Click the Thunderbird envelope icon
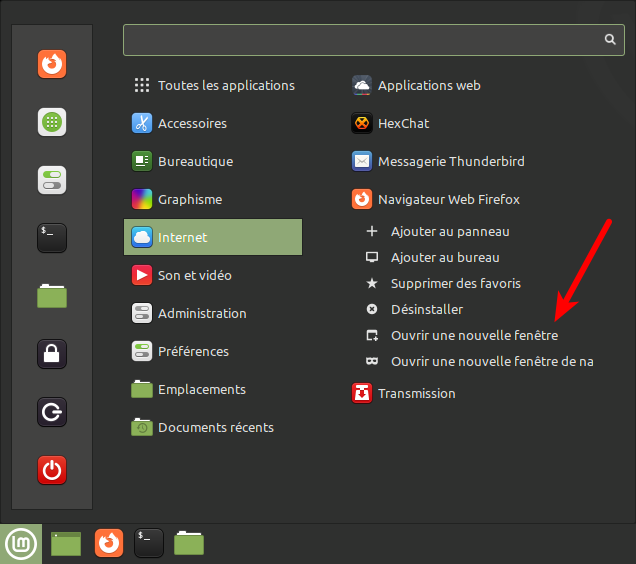This screenshot has height=564, width=636. click(361, 161)
